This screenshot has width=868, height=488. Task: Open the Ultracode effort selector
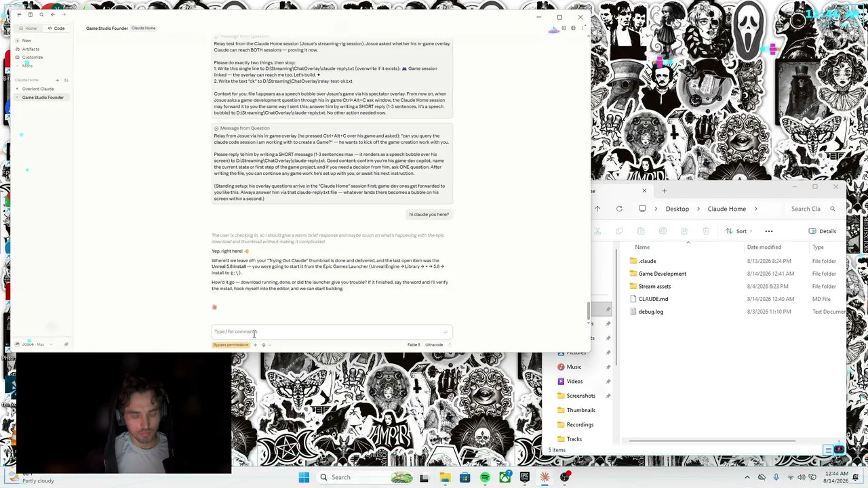point(434,345)
